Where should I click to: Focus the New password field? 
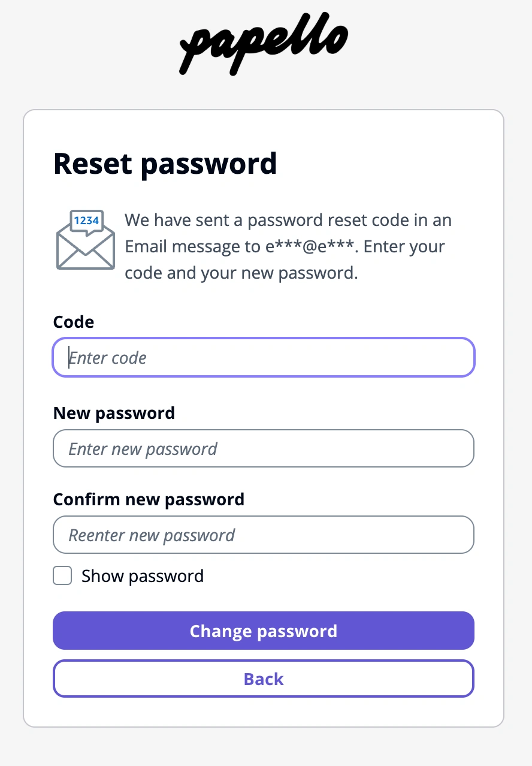coord(264,448)
